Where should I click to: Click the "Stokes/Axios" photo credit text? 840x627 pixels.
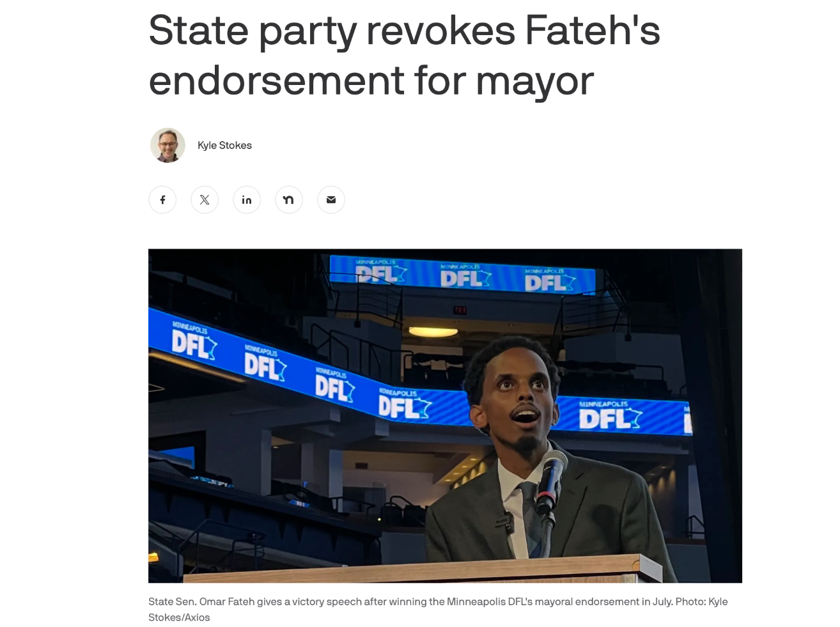tap(179, 617)
